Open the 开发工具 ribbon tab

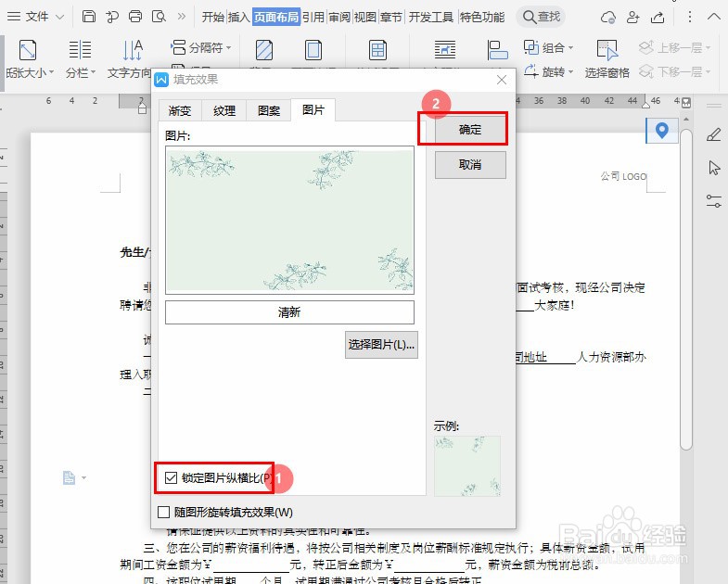(x=431, y=18)
